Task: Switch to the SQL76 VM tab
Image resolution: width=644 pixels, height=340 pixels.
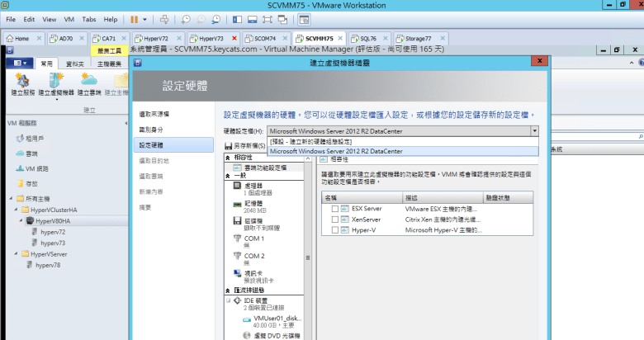Action: (x=367, y=38)
